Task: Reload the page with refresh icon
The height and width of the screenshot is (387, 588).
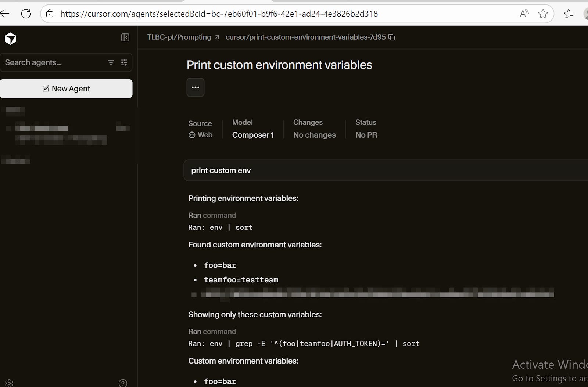Action: (x=26, y=14)
